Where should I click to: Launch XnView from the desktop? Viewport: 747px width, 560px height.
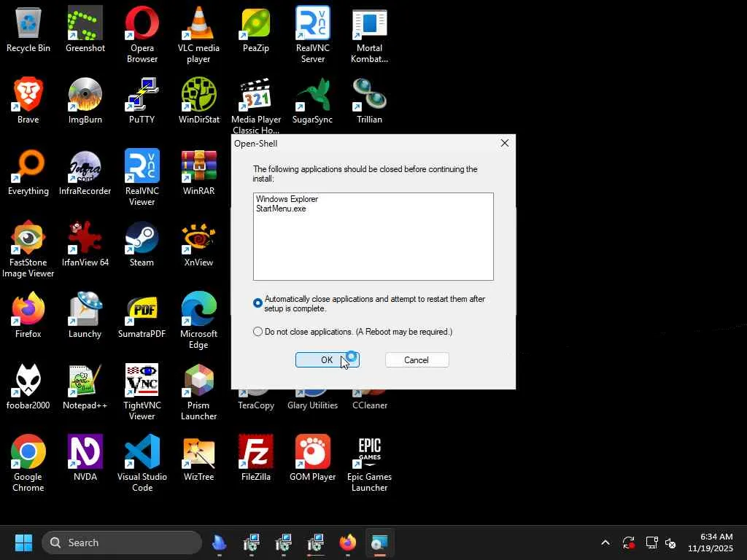(x=198, y=244)
